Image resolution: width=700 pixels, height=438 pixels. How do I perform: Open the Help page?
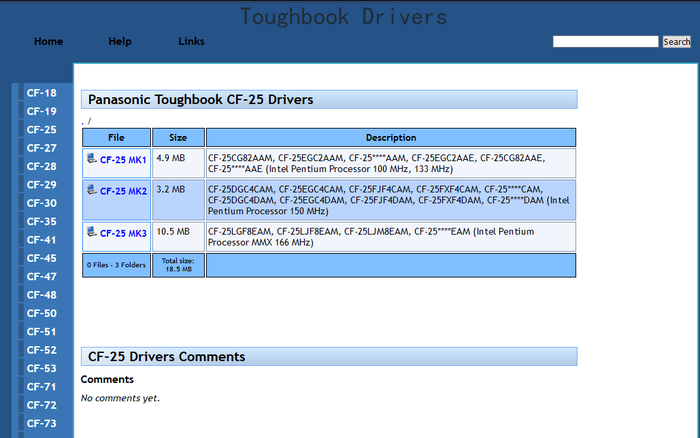pyautogui.click(x=120, y=41)
